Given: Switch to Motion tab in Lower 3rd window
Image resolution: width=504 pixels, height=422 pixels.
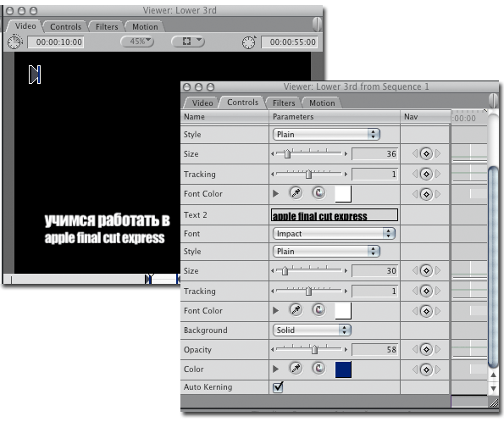Looking at the screenshot, I should pos(145,27).
